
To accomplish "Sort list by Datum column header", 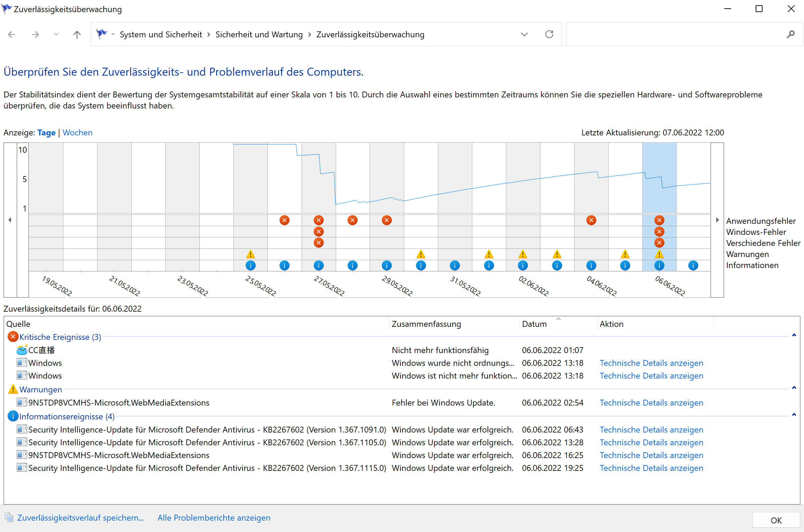I will pos(534,324).
